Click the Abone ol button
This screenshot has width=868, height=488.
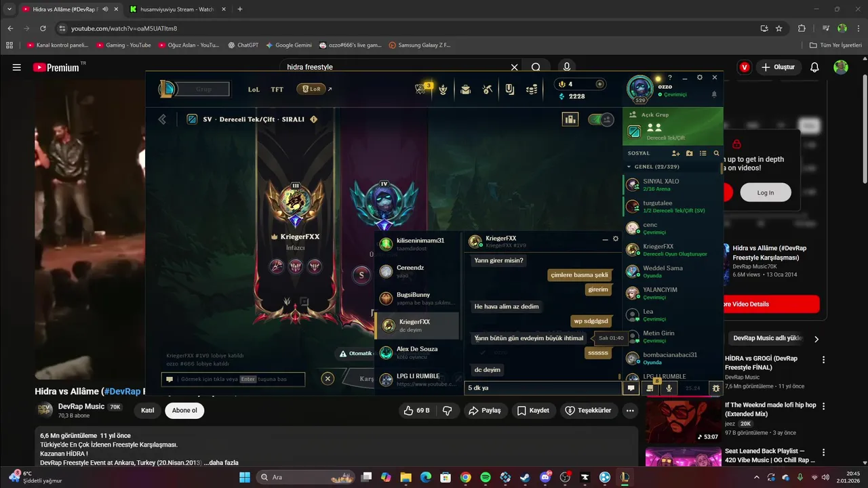click(184, 411)
